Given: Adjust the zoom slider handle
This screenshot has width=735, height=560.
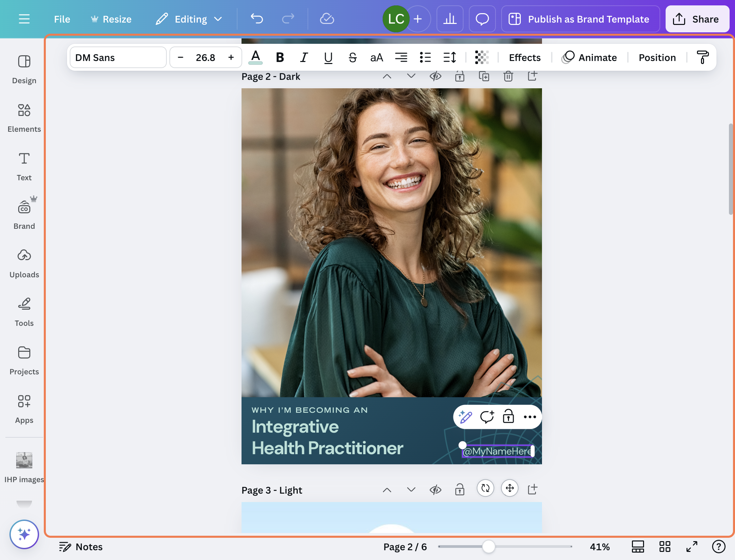Looking at the screenshot, I should point(488,547).
